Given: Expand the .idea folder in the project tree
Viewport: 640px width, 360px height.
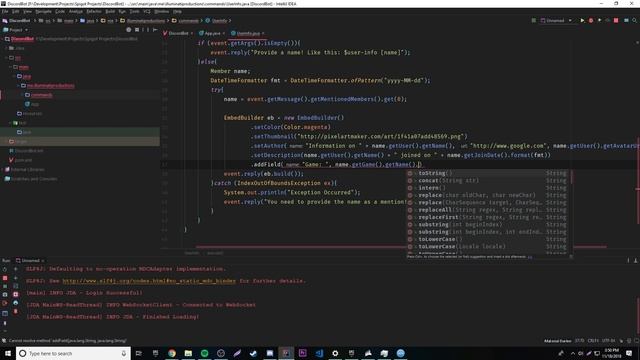Looking at the screenshot, I should (7, 48).
